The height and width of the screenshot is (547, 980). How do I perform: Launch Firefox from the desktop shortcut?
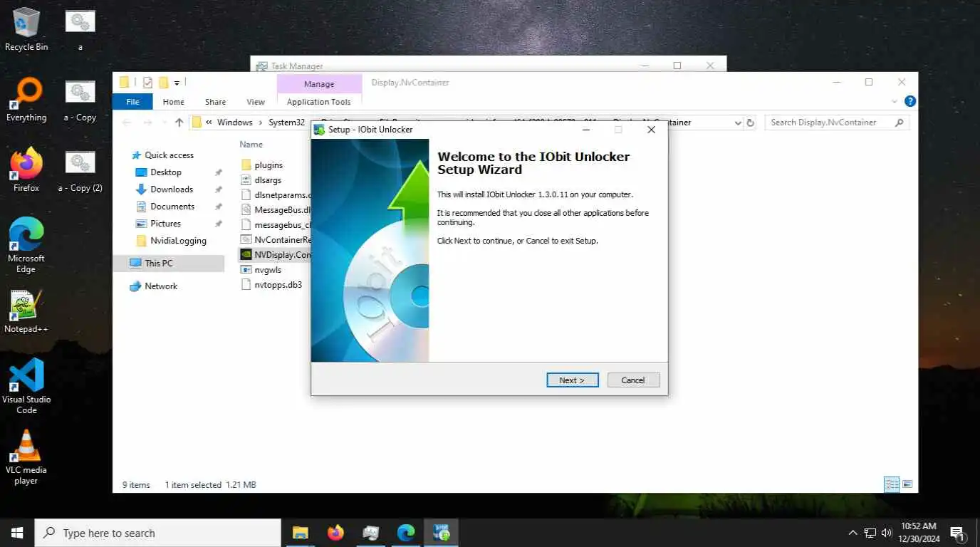[x=26, y=170]
